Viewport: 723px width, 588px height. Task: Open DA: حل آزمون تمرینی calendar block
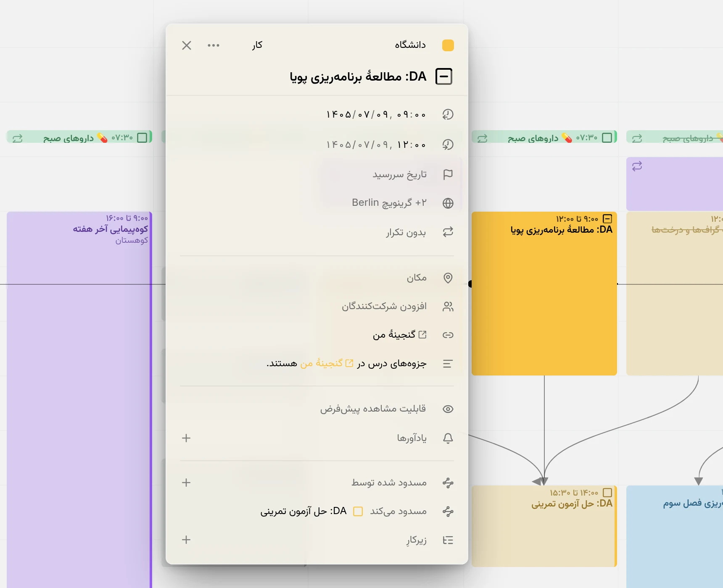(x=544, y=526)
